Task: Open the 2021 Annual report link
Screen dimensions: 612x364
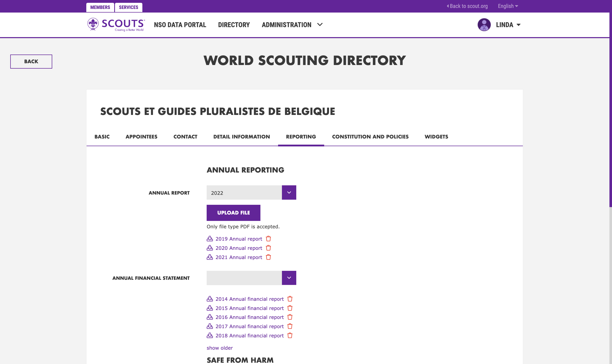Action: tap(239, 257)
